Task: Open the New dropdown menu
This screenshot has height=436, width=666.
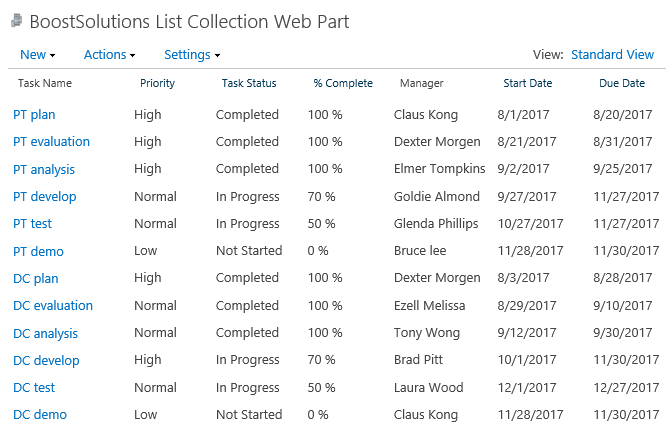Action: tap(37, 55)
